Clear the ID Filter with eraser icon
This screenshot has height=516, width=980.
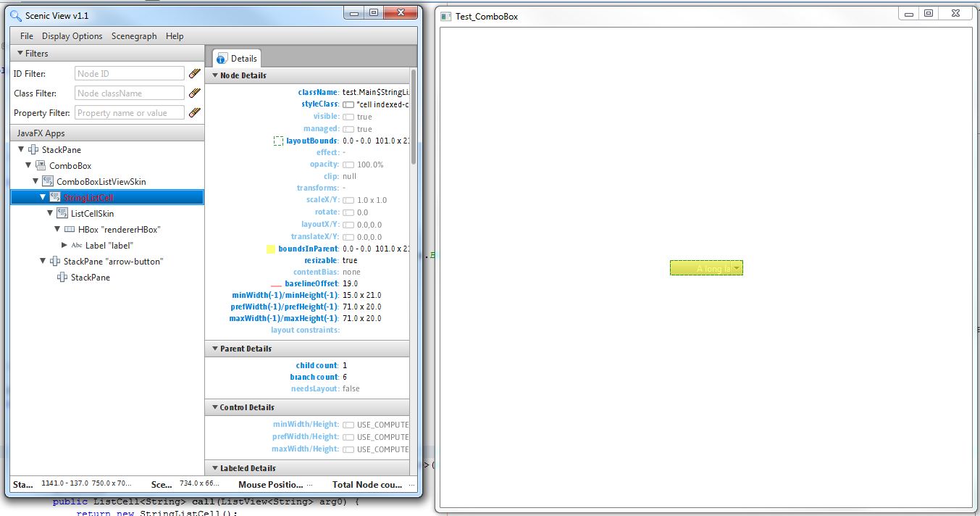[x=194, y=73]
